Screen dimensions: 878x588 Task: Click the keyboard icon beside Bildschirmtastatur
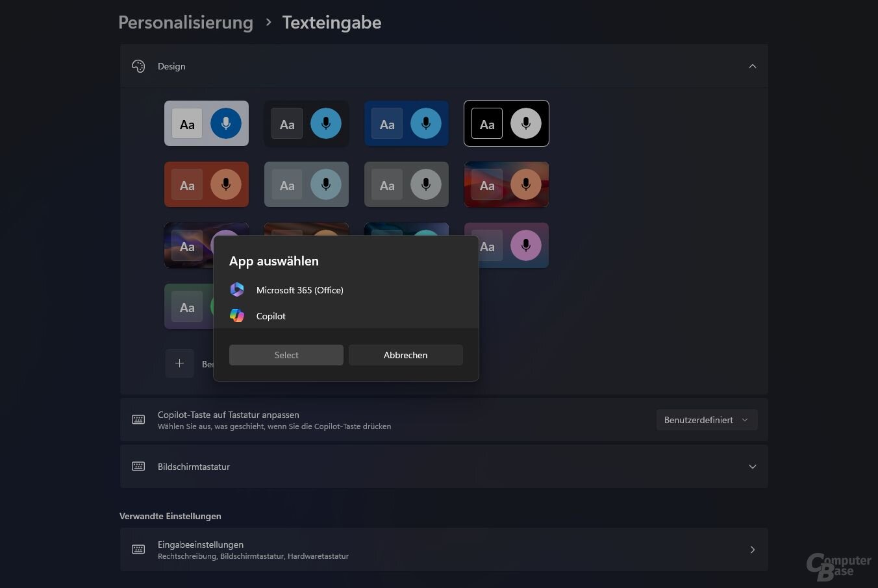point(138,466)
